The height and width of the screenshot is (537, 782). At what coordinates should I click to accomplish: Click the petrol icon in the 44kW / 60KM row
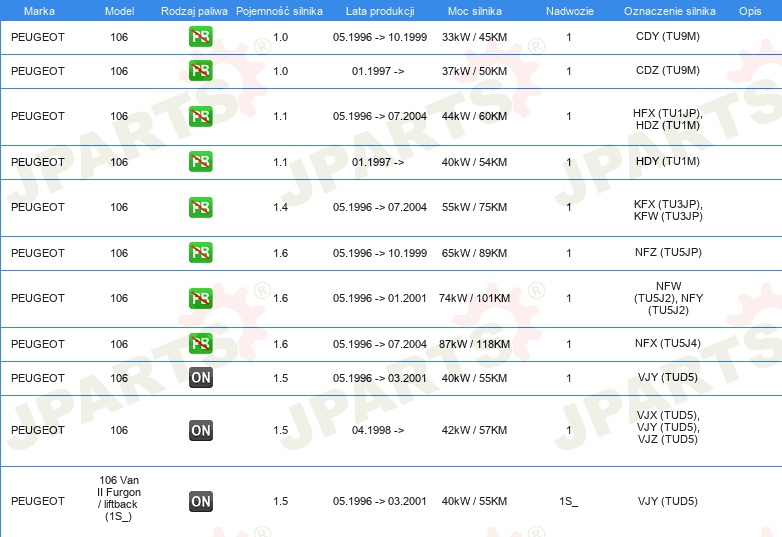[x=200, y=116]
